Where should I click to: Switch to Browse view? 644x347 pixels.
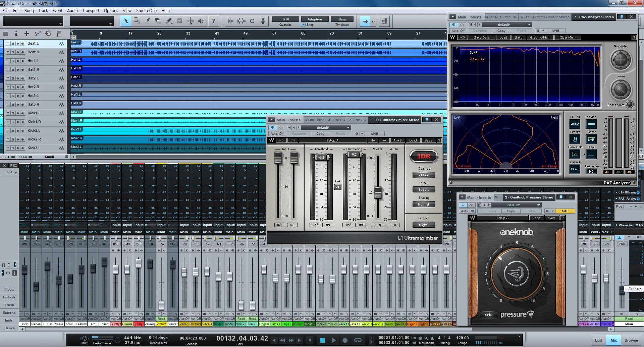click(631, 340)
